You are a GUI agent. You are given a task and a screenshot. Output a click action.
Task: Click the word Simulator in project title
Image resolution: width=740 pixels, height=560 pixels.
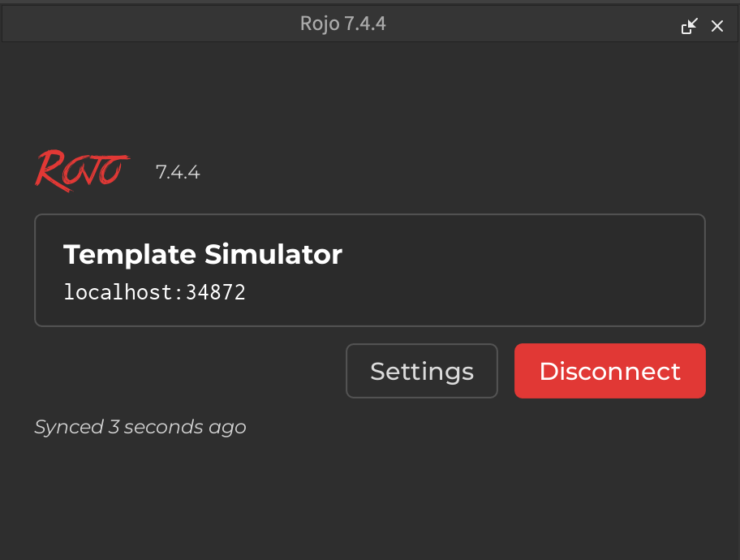[x=273, y=255]
